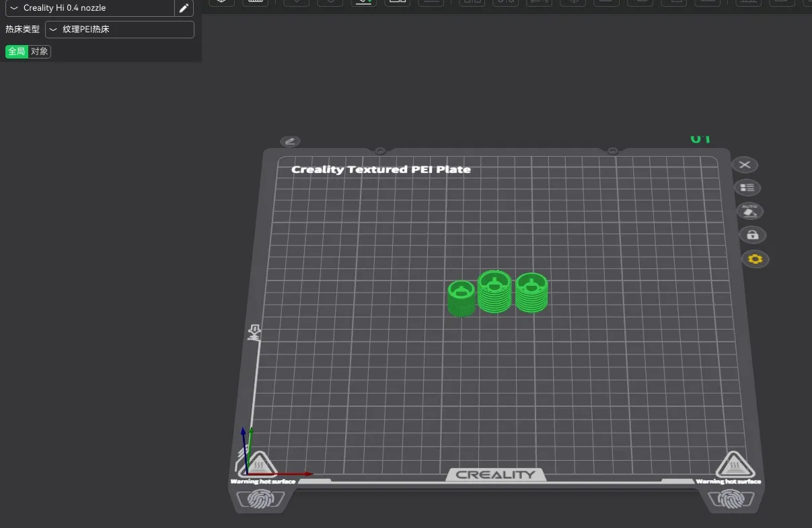Remove plate contents with the X icon
Image resolution: width=812 pixels, height=528 pixels.
point(745,165)
